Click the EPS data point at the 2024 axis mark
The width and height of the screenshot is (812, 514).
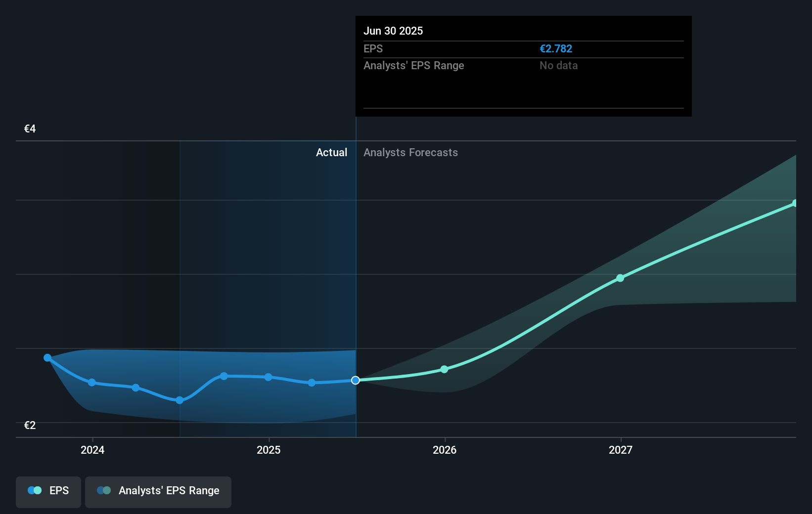click(x=91, y=382)
